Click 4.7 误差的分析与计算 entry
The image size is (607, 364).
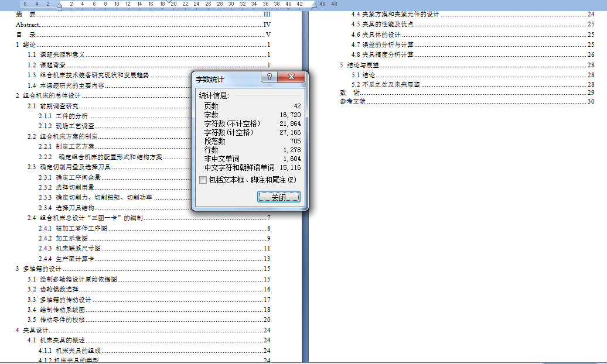(x=473, y=44)
